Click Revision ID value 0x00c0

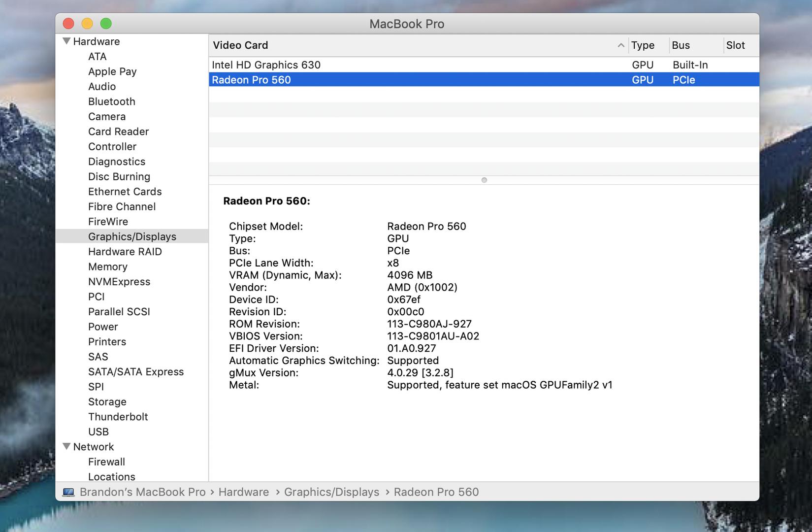point(405,312)
